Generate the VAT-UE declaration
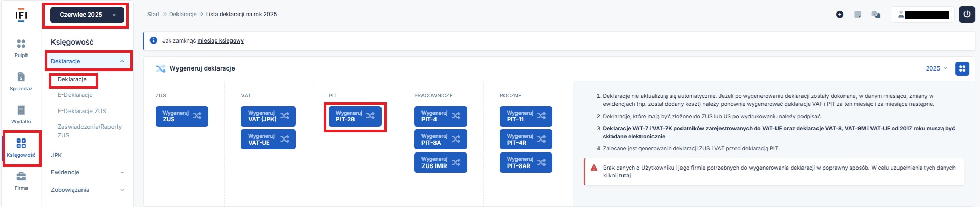 268,139
